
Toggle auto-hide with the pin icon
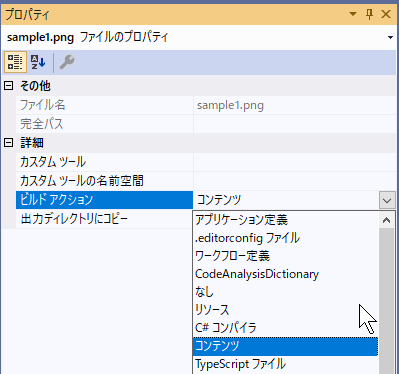pos(369,14)
